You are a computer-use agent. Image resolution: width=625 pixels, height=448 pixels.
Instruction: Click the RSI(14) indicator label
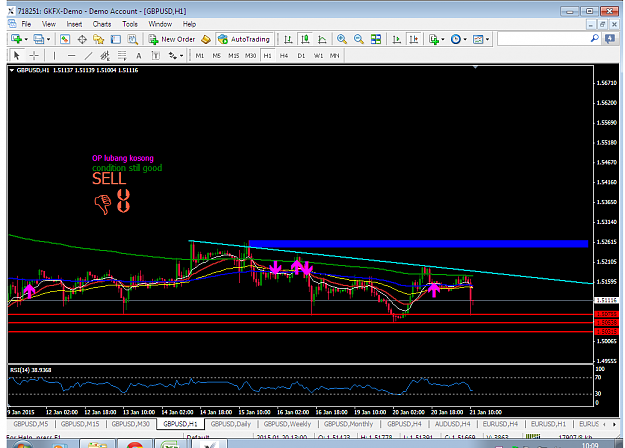(x=30, y=370)
